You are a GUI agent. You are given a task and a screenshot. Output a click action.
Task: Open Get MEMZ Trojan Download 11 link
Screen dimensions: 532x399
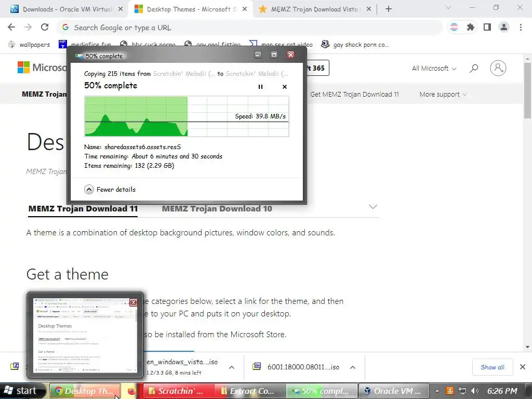point(354,95)
